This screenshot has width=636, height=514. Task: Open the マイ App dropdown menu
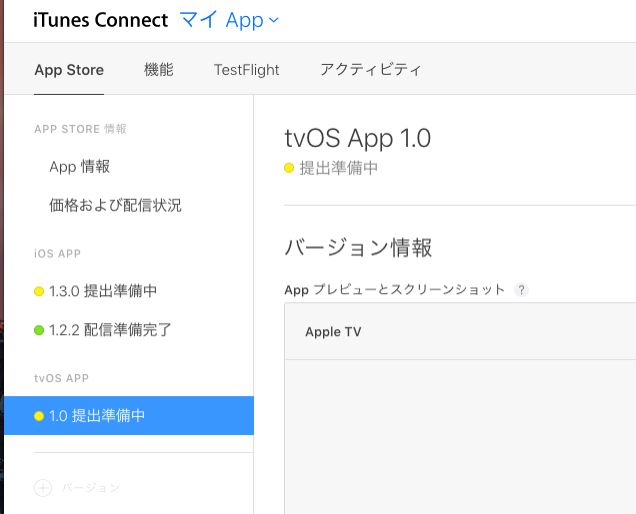point(229,20)
